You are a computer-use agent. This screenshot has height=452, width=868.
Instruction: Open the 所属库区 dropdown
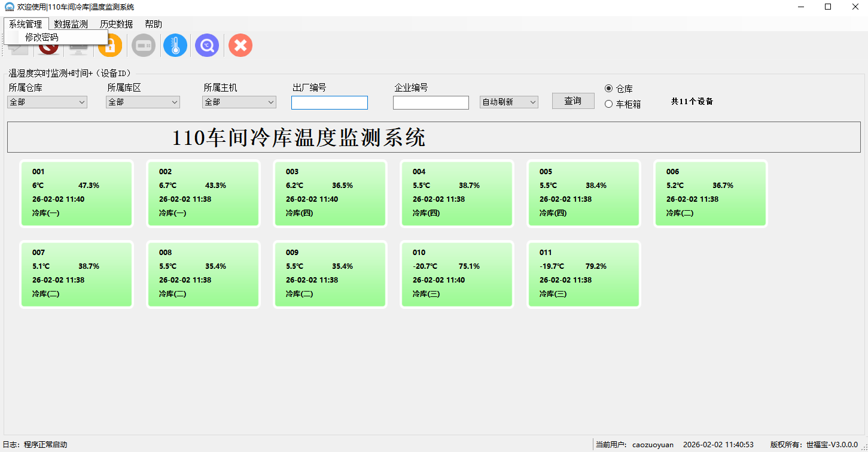[143, 102]
